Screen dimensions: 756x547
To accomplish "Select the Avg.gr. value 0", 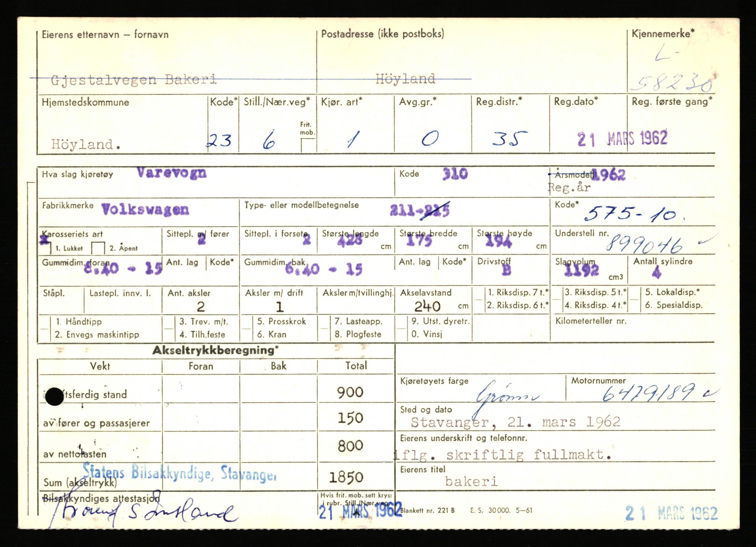I will 430,139.
